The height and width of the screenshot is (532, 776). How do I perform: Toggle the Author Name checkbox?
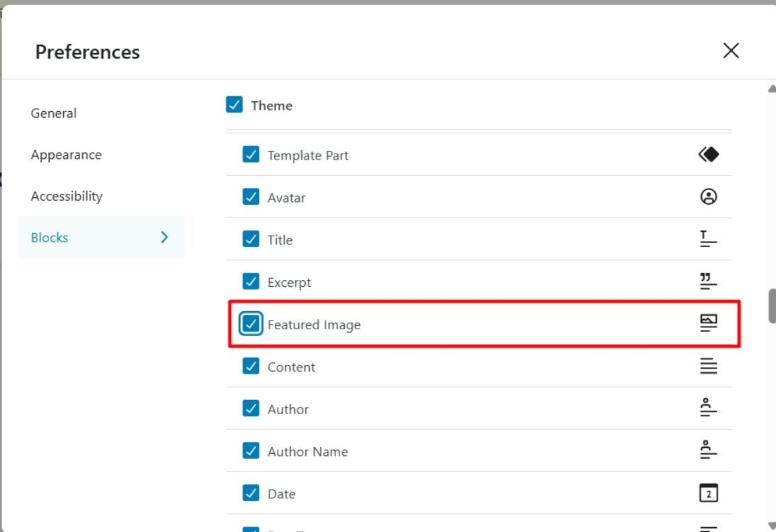coord(251,451)
